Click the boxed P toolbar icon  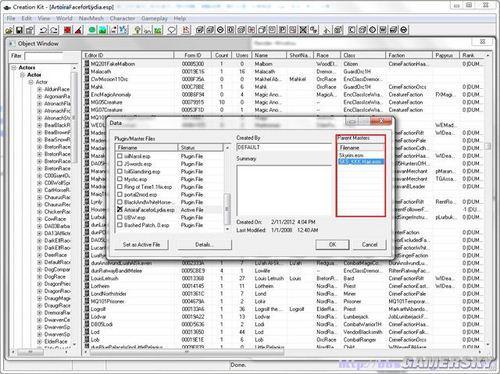[x=282, y=30]
